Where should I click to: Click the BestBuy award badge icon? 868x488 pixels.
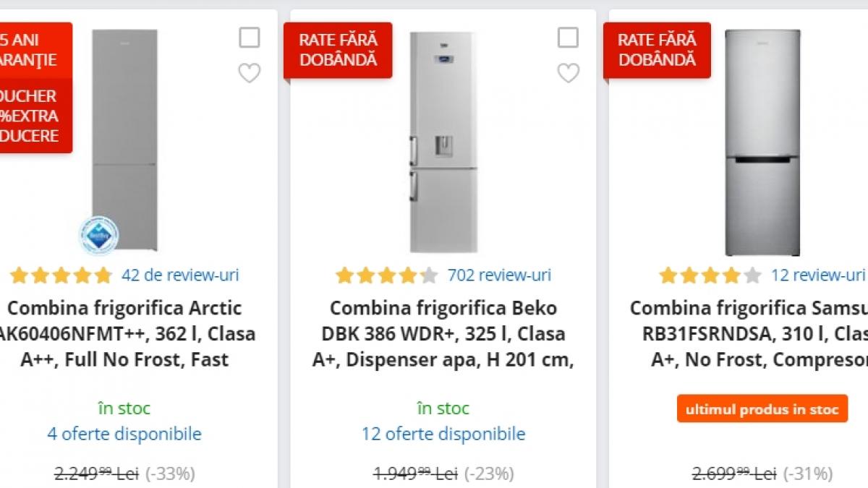tap(98, 235)
